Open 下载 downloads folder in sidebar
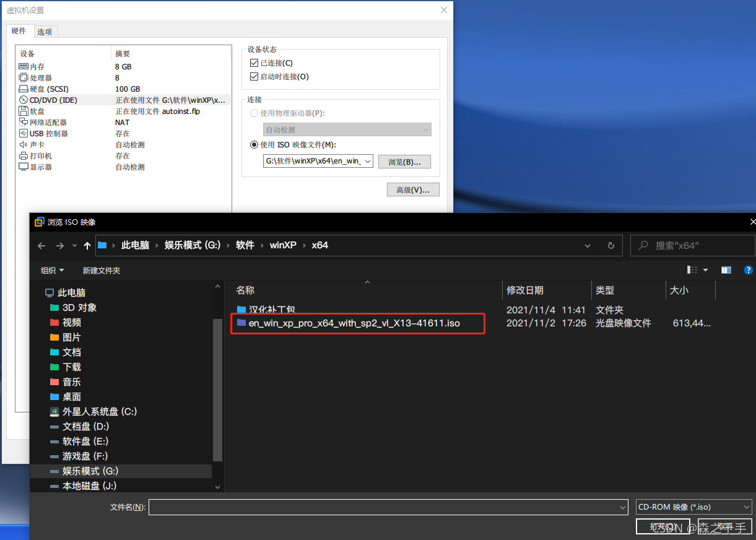The height and width of the screenshot is (540, 756). click(65, 367)
